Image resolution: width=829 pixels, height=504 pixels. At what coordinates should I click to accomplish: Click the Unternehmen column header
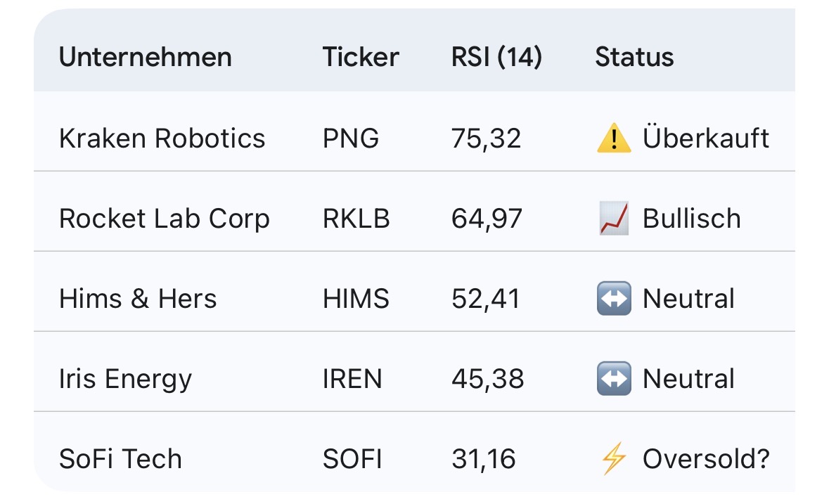(146, 57)
